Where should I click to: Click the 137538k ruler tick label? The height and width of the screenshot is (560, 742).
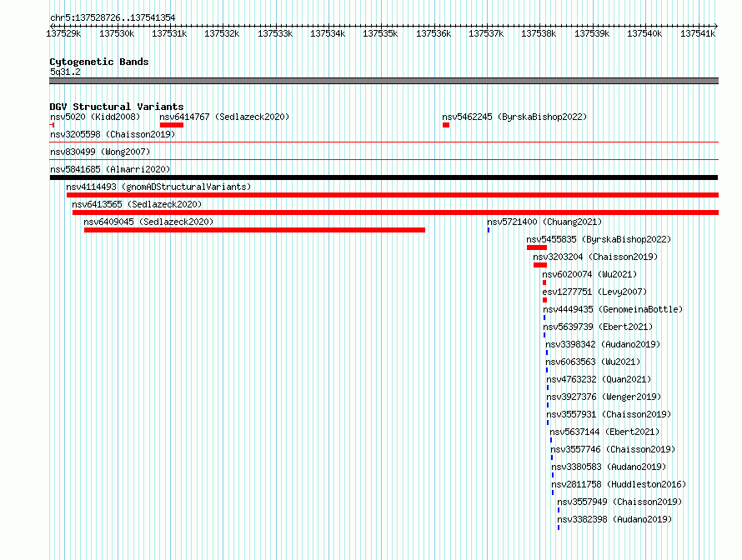tap(539, 34)
